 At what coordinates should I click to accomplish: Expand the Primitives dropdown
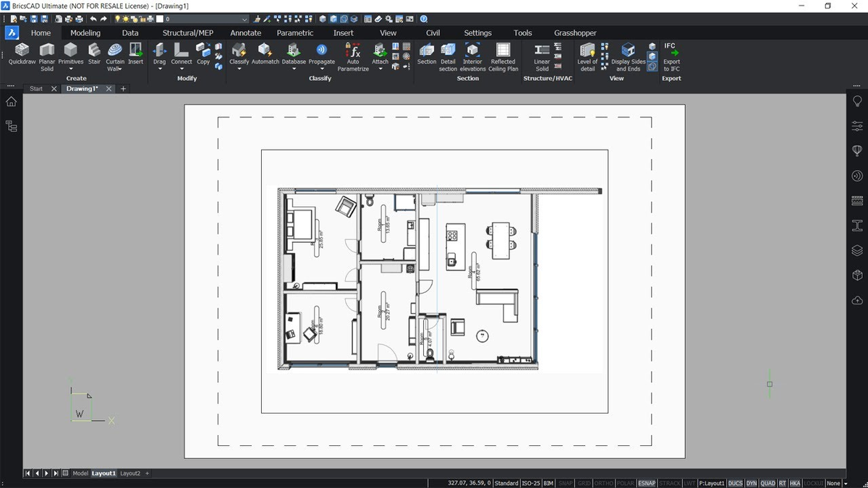coord(71,69)
